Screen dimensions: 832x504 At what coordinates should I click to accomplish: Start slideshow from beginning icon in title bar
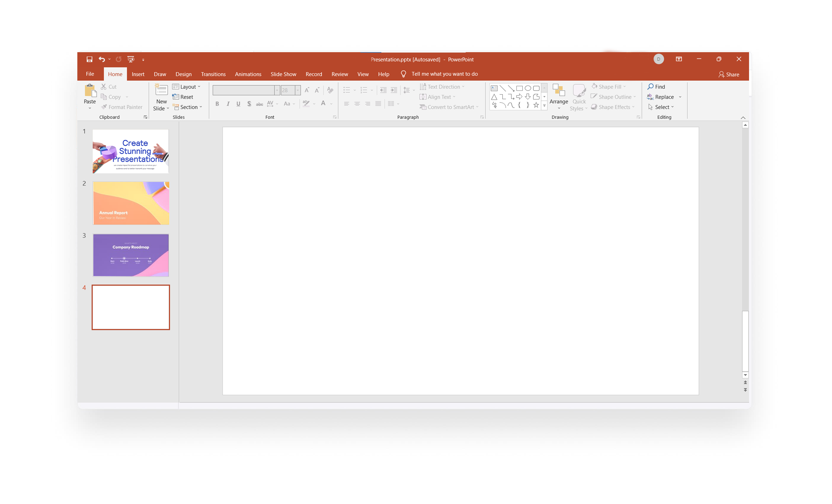pyautogui.click(x=131, y=60)
